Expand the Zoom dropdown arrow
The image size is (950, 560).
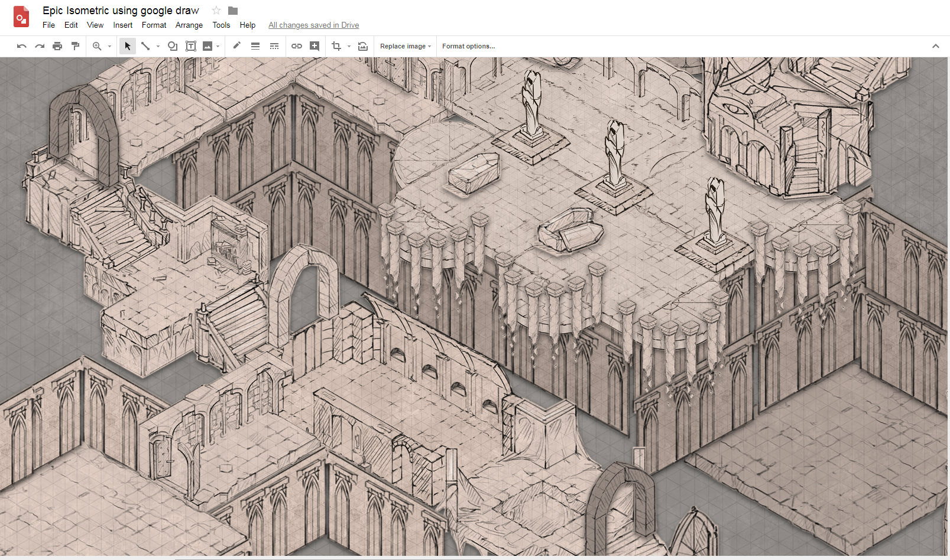click(109, 47)
